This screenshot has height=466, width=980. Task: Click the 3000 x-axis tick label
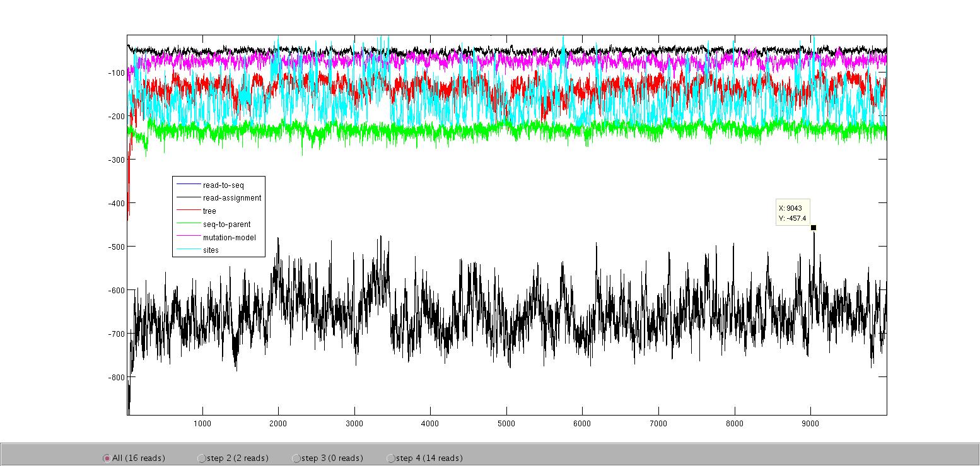tap(354, 424)
